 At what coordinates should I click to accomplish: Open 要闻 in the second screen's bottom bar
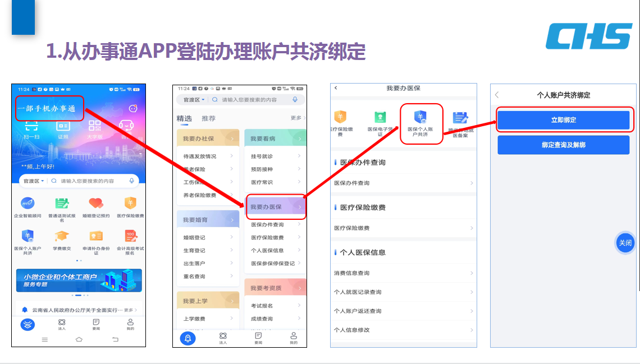[258, 338]
